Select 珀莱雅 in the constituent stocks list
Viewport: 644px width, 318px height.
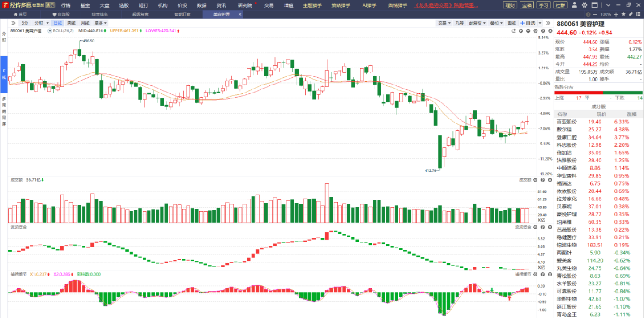tap(564, 222)
